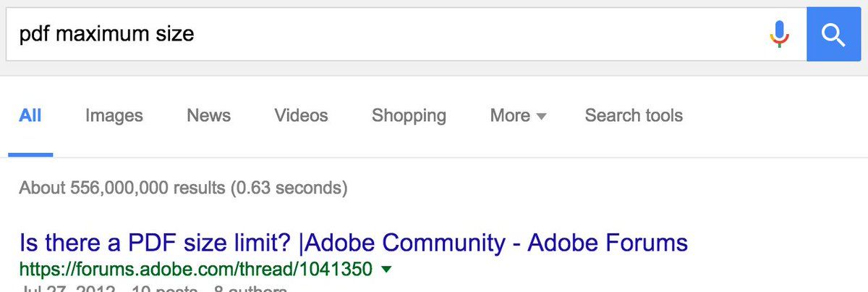
Task: Open Search tools options
Action: pos(634,115)
